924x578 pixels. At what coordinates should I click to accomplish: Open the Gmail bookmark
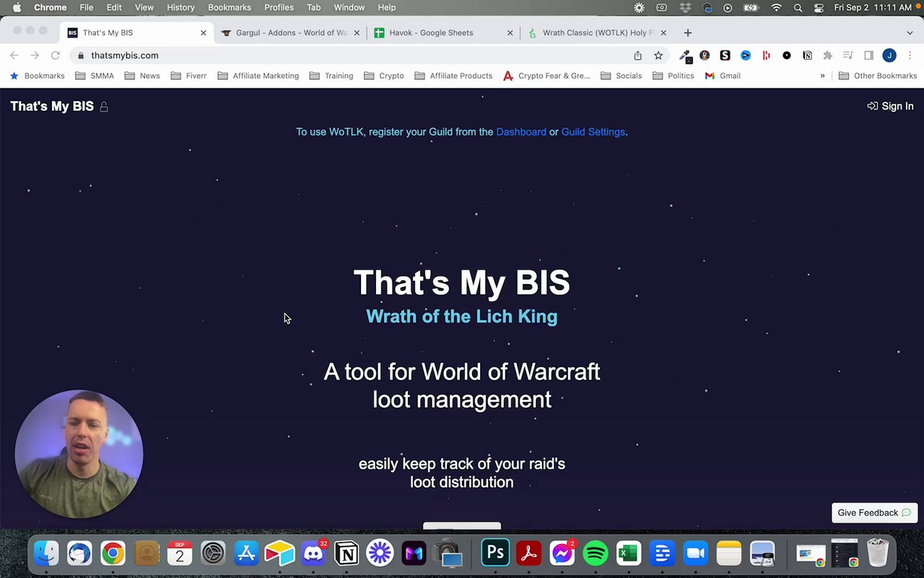click(723, 76)
